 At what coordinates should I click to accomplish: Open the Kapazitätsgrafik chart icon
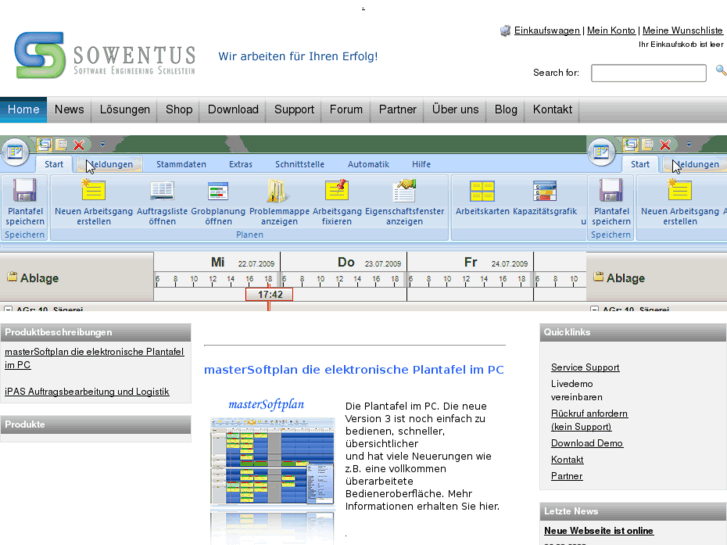(x=545, y=191)
